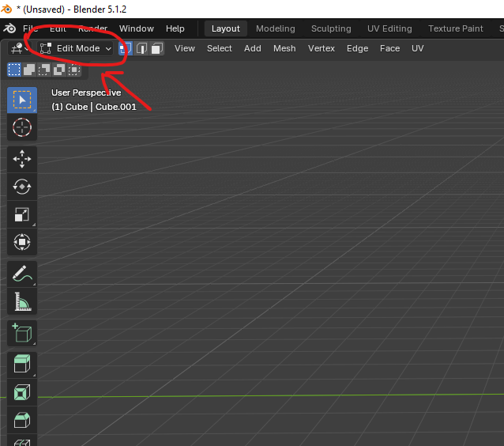The height and width of the screenshot is (446, 504).
Task: Open the Help menu
Action: point(175,28)
